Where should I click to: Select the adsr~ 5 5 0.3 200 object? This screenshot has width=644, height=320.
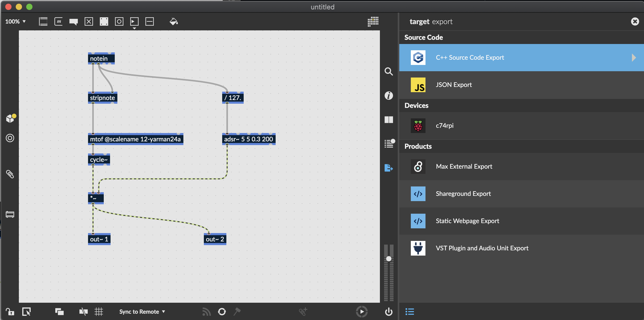click(x=248, y=139)
